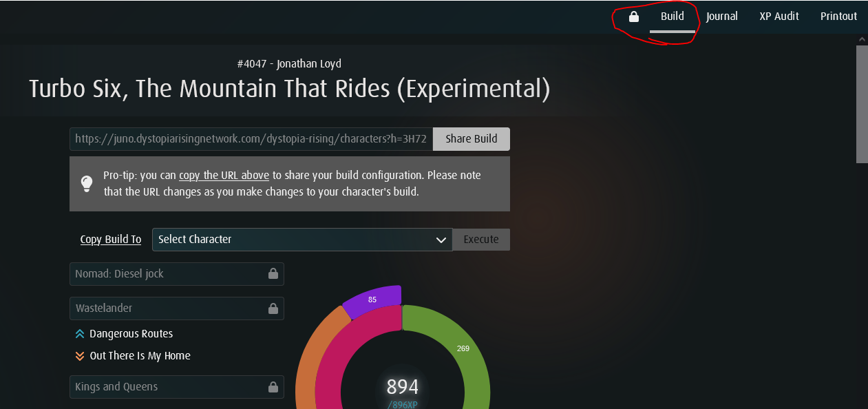The height and width of the screenshot is (409, 868).
Task: Click the lock icon in top navigation
Action: pos(634,17)
